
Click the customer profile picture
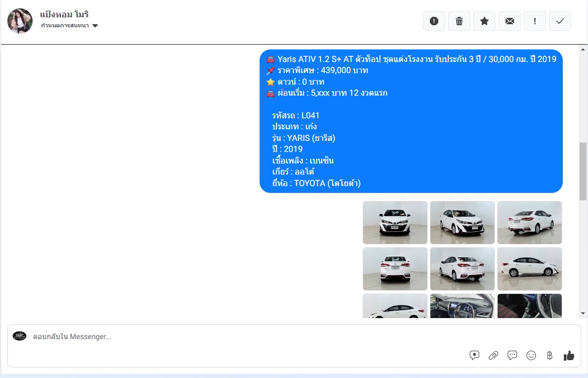[20, 21]
